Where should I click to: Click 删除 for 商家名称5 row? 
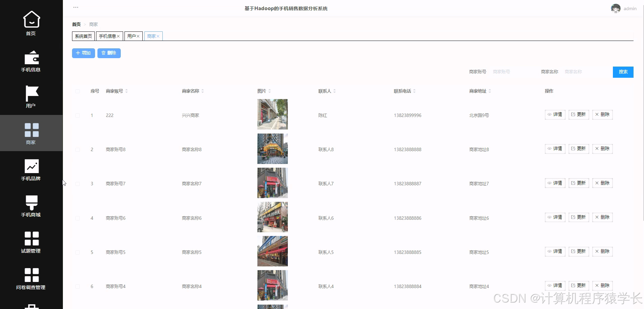coord(602,252)
